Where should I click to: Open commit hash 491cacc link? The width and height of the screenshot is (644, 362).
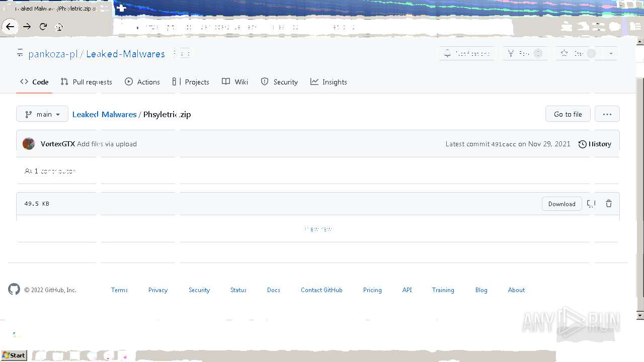(504, 144)
